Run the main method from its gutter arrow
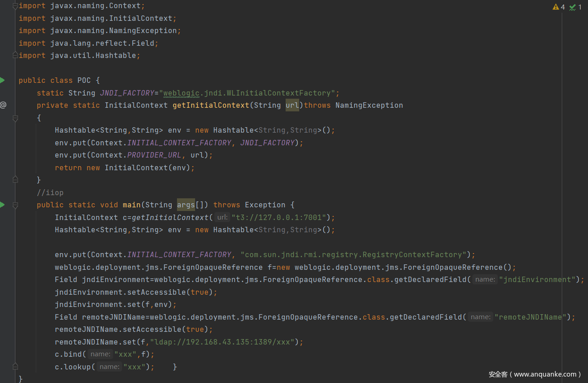 (x=2, y=205)
